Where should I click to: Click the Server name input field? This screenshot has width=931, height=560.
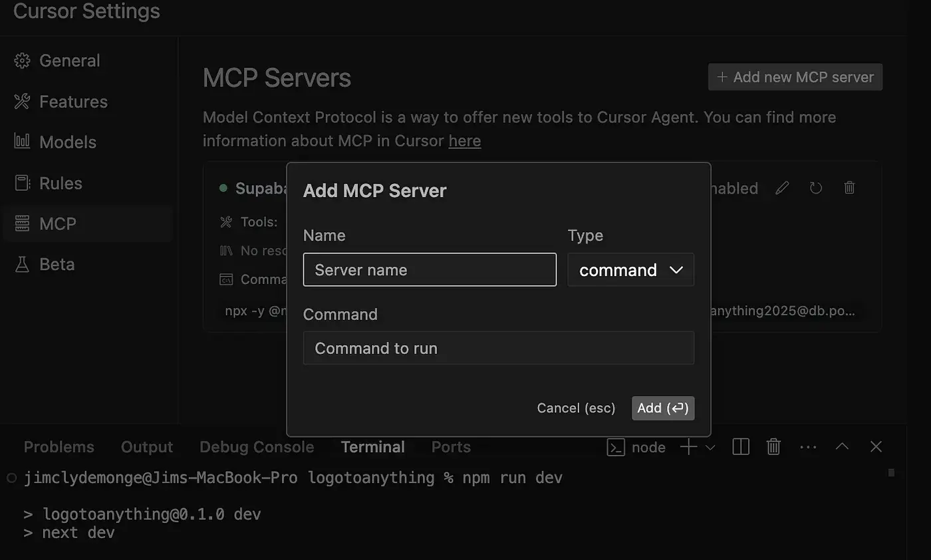pyautogui.click(x=430, y=269)
